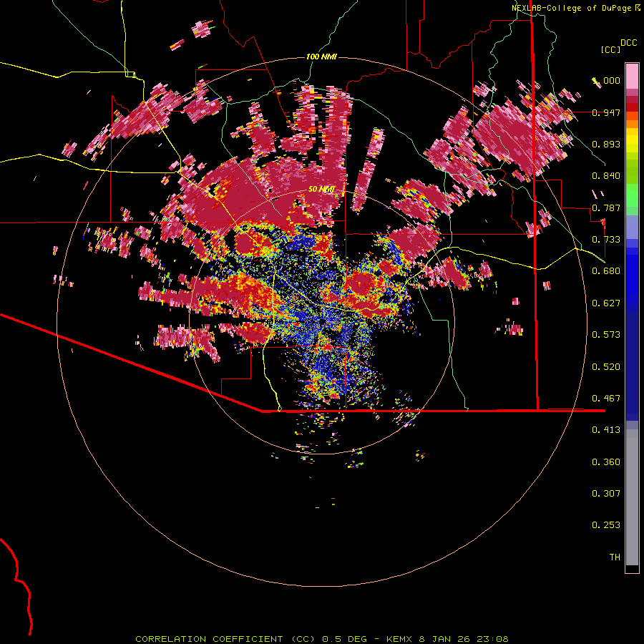Click the 0.467 scale value

[606, 399]
